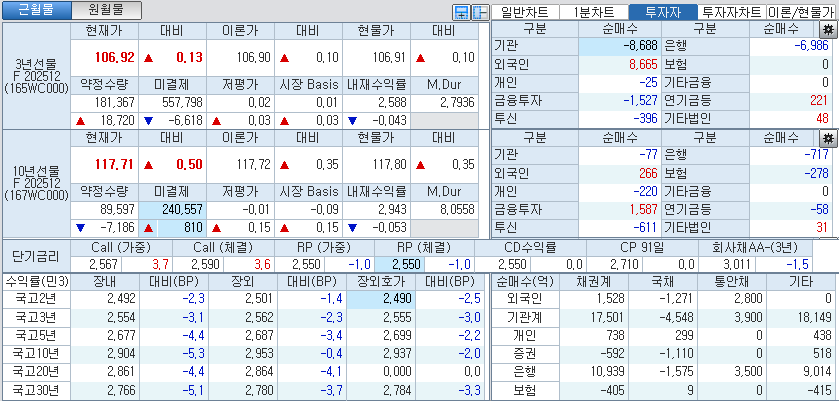The image size is (839, 401).
Task: Click the top-bottom split layout icon
Action: [460, 12]
